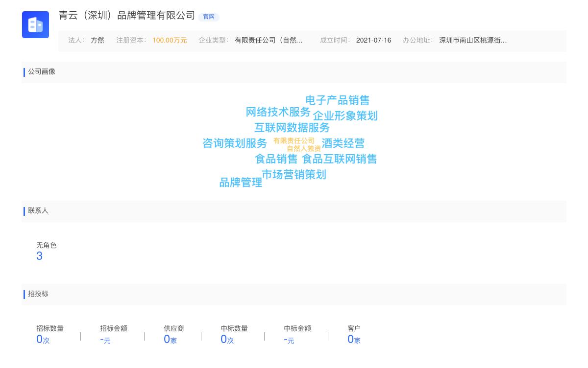Click company name 青云（深圳）品牌管理有限公司
The image size is (588, 368).
tap(127, 16)
